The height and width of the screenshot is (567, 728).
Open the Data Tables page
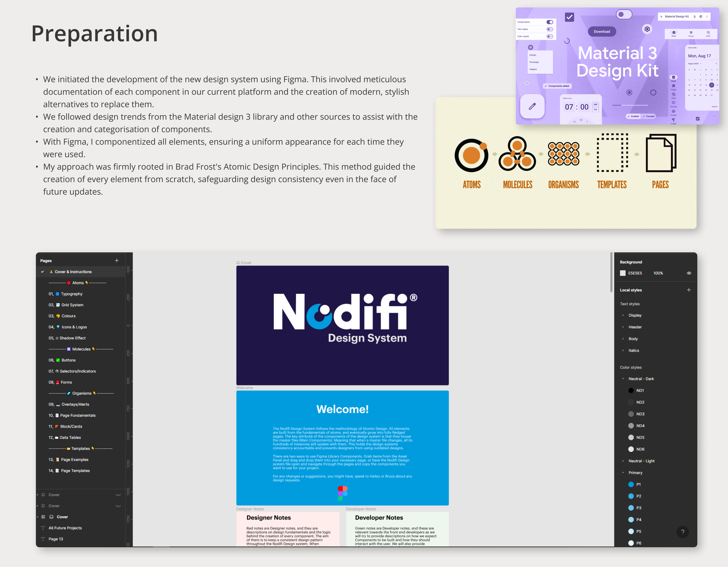(70, 438)
